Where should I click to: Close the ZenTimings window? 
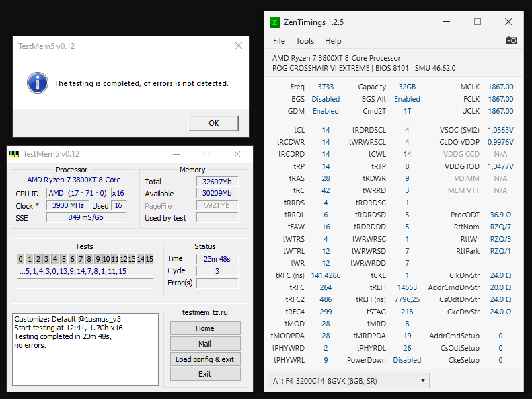(508, 22)
